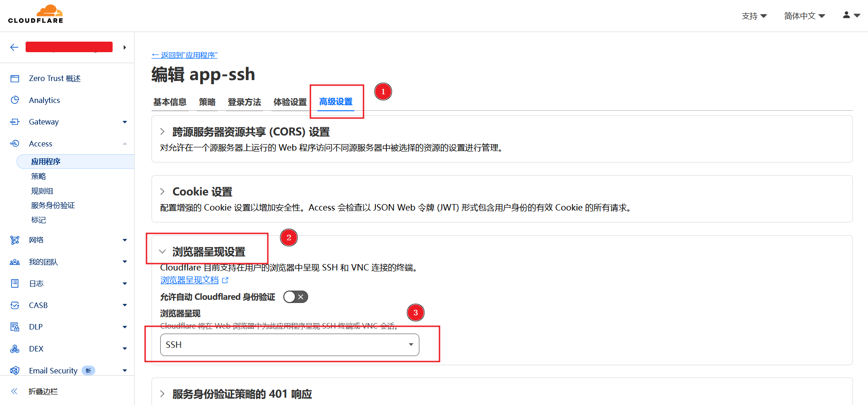
Task: Click the DLP document lock icon
Action: [15, 327]
